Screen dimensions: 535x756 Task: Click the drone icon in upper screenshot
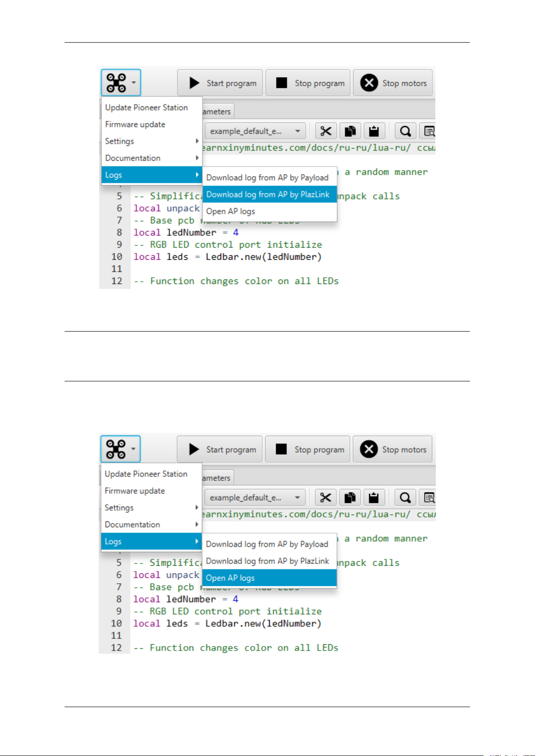click(x=116, y=83)
